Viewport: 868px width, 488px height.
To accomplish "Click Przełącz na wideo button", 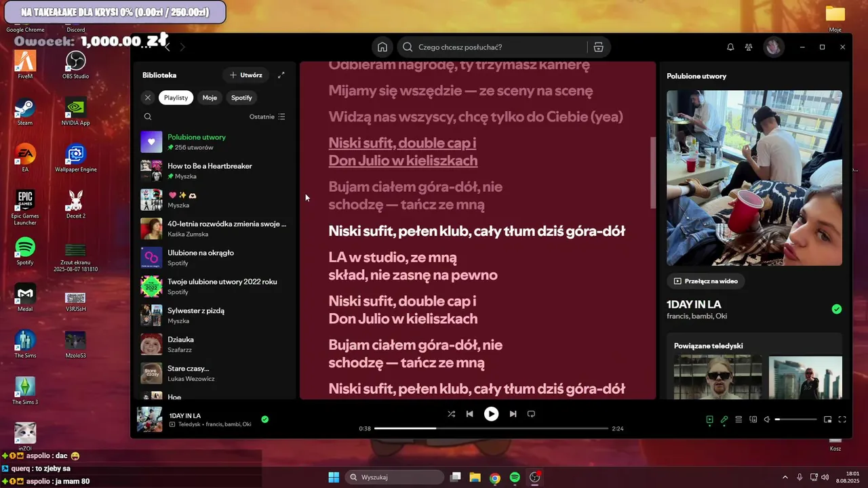I will click(x=705, y=281).
